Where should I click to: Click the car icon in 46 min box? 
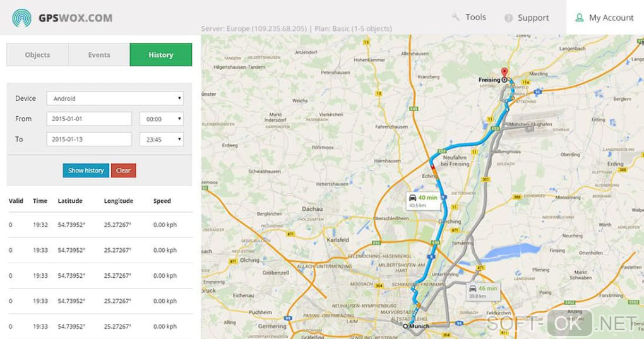tap(473, 288)
